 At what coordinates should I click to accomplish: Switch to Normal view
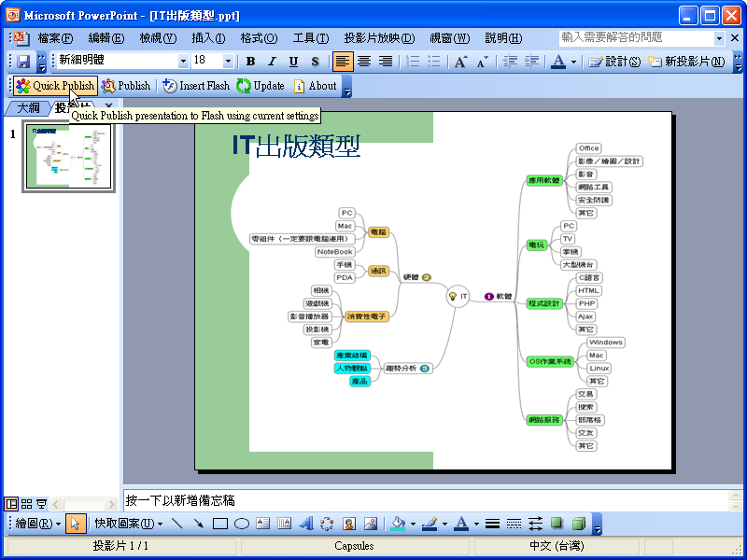point(11,504)
